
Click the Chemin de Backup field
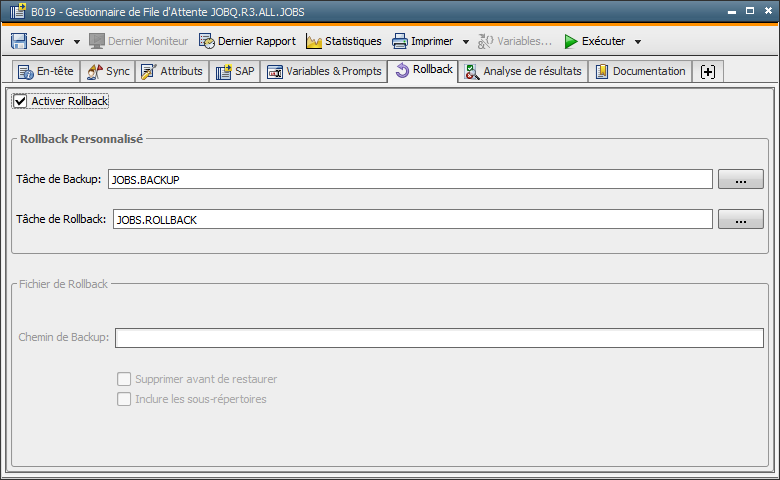[439, 338]
